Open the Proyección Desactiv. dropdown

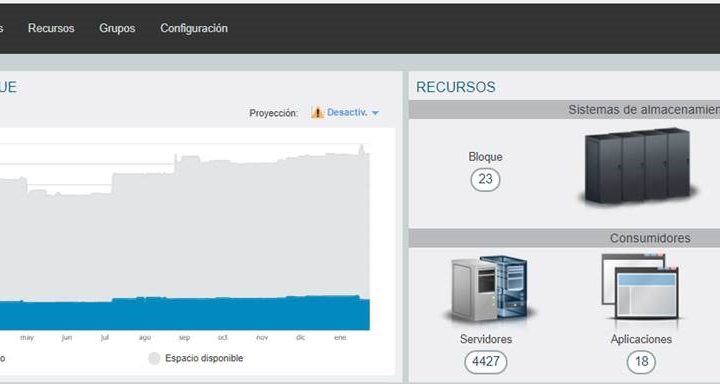click(x=353, y=113)
